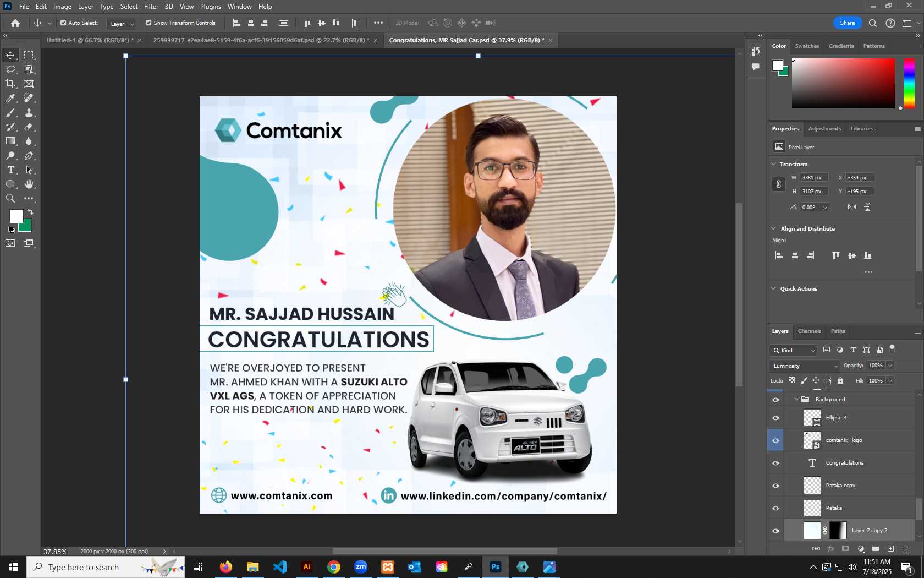Switch to the Adjustments tab

click(x=824, y=129)
